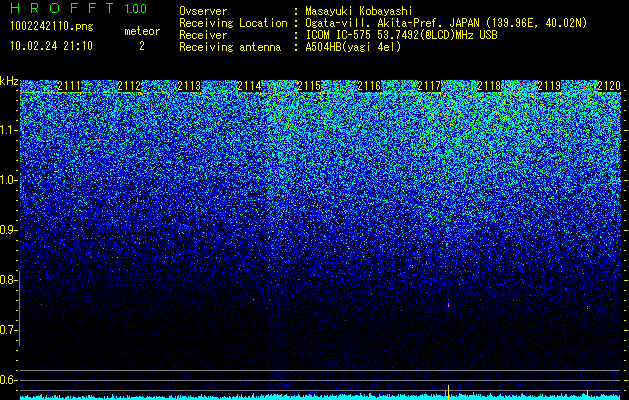
Task: Click time marker 2114
Action: pyautogui.click(x=249, y=86)
